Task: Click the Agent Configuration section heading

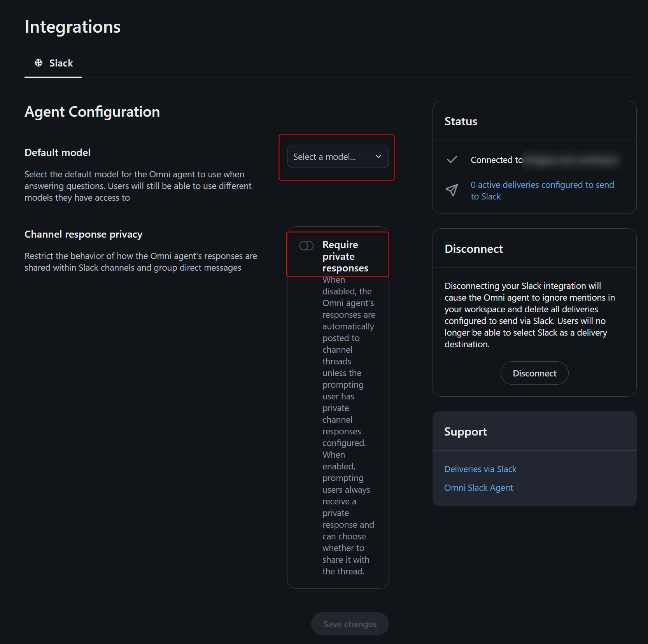Action: [x=92, y=112]
